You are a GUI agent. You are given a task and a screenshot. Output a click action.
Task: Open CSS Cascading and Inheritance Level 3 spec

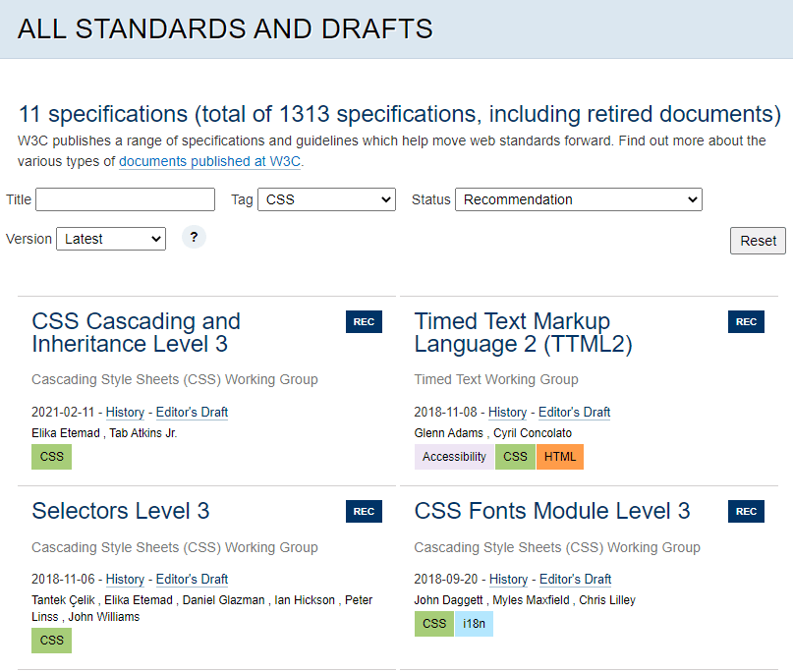coord(136,333)
